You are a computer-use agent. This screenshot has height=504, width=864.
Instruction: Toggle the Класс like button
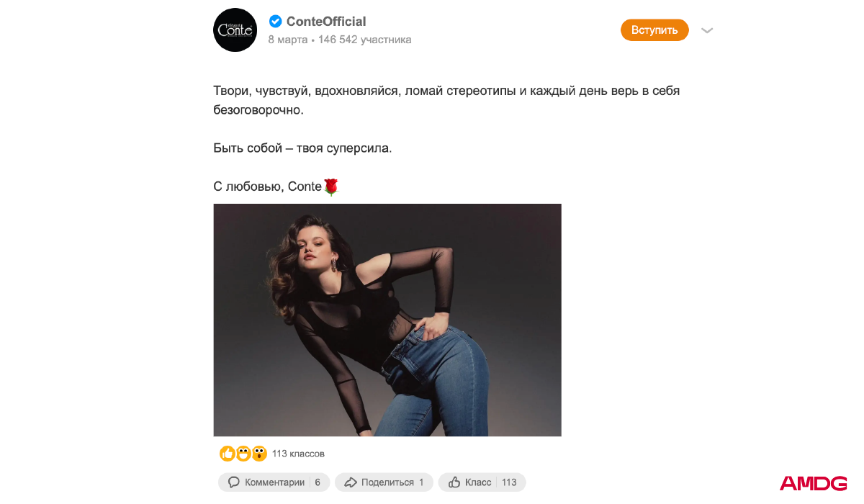[482, 482]
